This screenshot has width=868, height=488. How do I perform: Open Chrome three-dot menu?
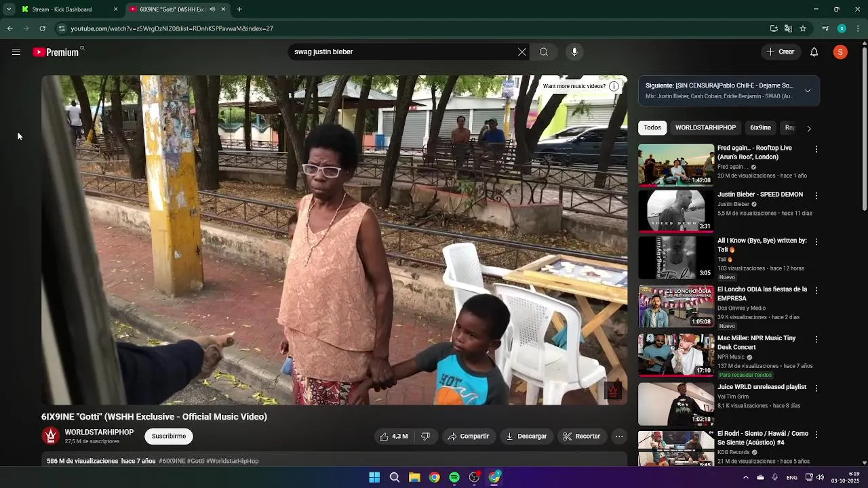click(x=858, y=28)
